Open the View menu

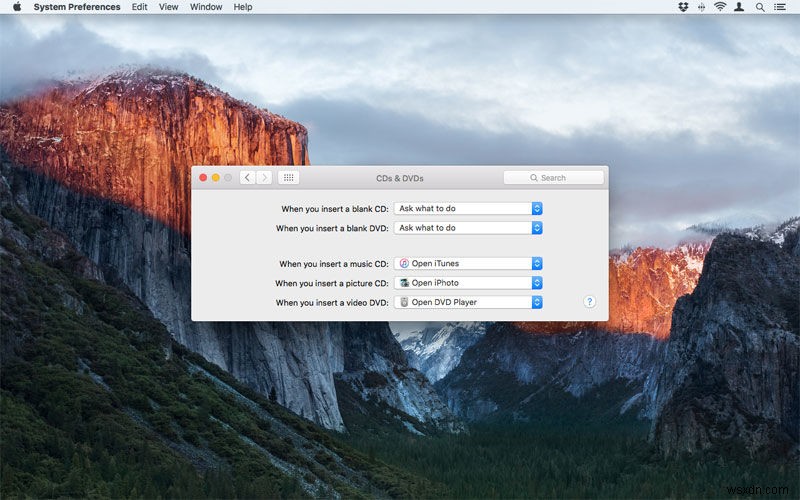169,7
